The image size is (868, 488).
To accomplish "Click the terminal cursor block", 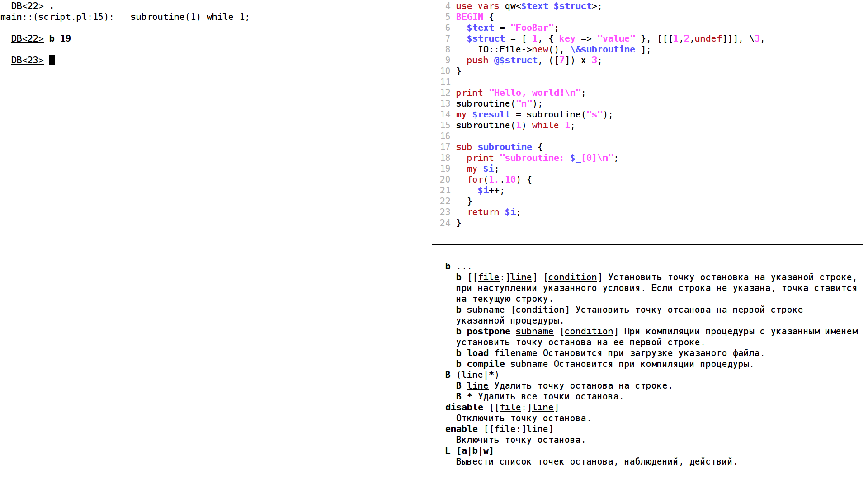I will point(52,60).
